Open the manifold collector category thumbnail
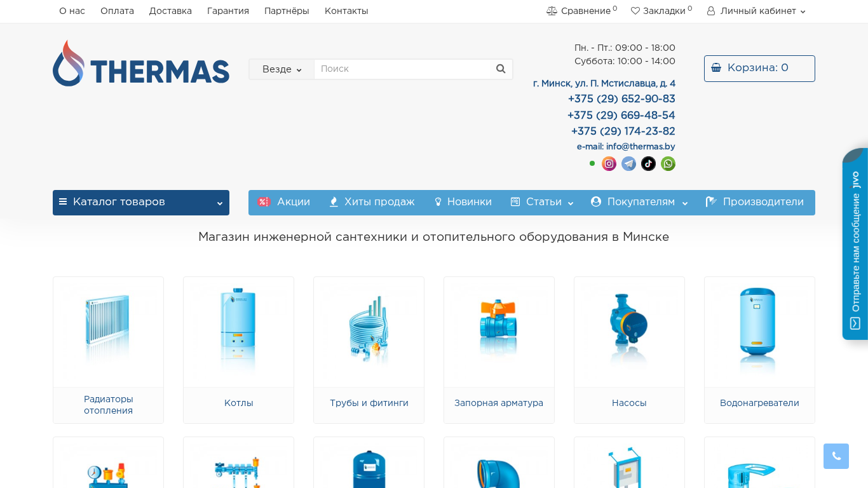The image size is (868, 488). [x=238, y=463]
